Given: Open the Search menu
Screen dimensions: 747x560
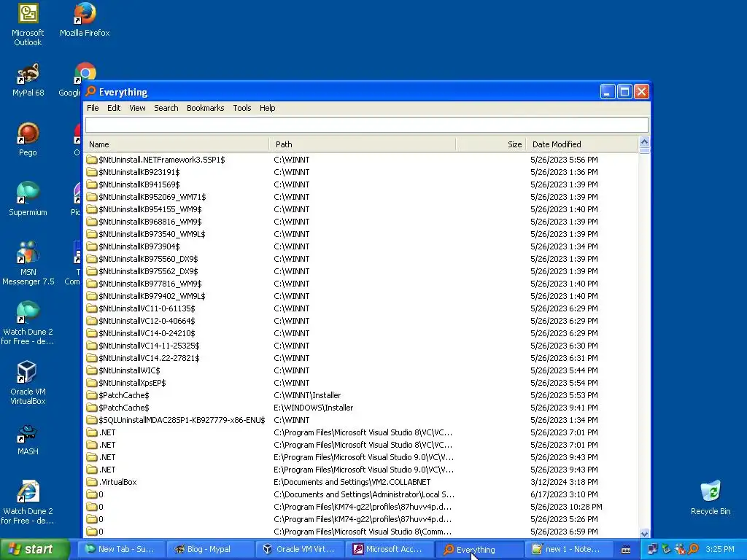Looking at the screenshot, I should pos(166,108).
